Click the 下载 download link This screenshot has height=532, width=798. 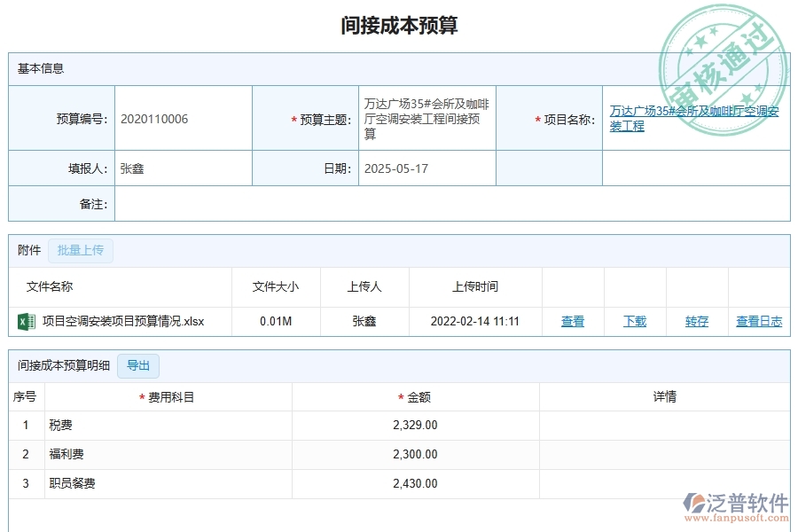click(633, 322)
